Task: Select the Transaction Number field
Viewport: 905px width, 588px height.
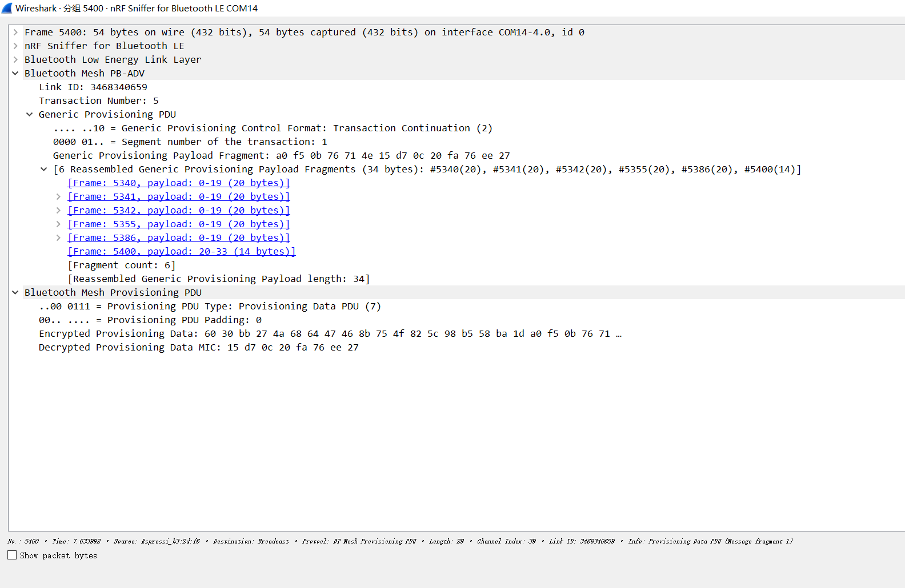Action: click(98, 101)
